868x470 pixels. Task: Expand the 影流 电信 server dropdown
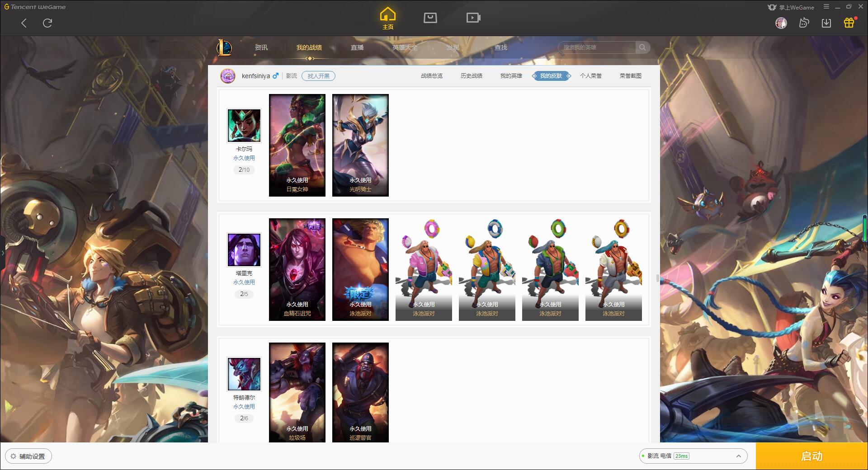pos(693,456)
